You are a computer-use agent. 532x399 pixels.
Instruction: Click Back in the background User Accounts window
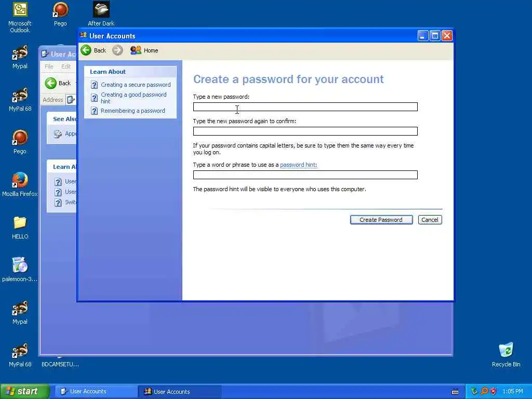(58, 83)
